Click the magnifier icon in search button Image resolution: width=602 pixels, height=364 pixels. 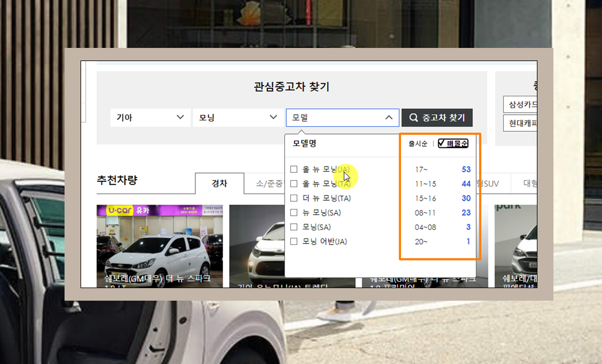point(414,118)
